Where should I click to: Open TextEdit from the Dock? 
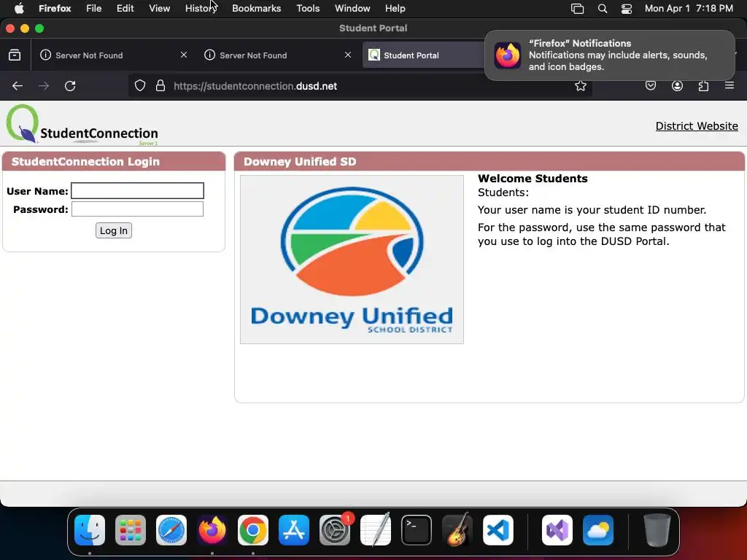(x=376, y=530)
